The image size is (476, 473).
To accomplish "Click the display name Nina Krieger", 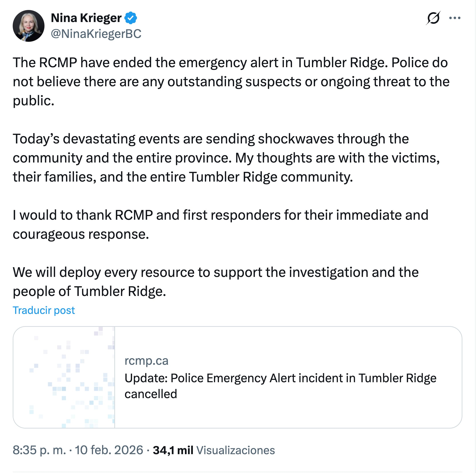I will tap(86, 18).
